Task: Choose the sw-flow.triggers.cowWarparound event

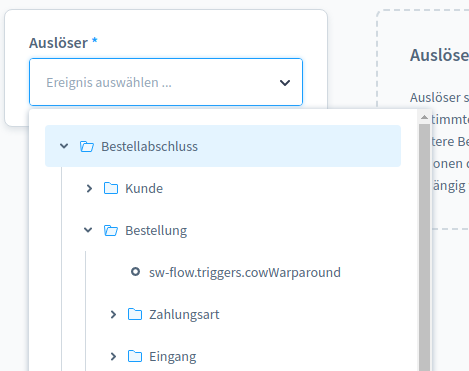Action: (245, 272)
